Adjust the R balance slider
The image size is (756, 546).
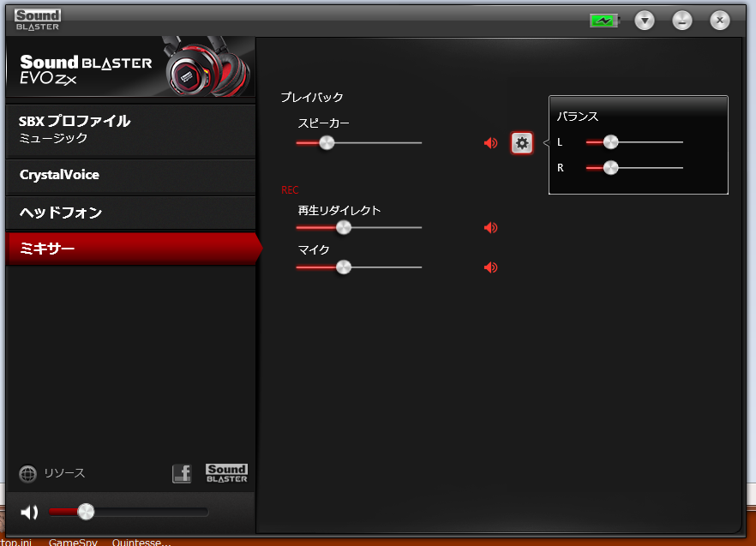point(634,168)
